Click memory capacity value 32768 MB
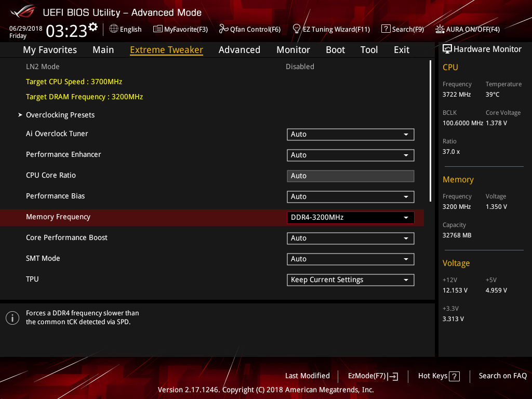This screenshot has height=399, width=532. point(457,235)
